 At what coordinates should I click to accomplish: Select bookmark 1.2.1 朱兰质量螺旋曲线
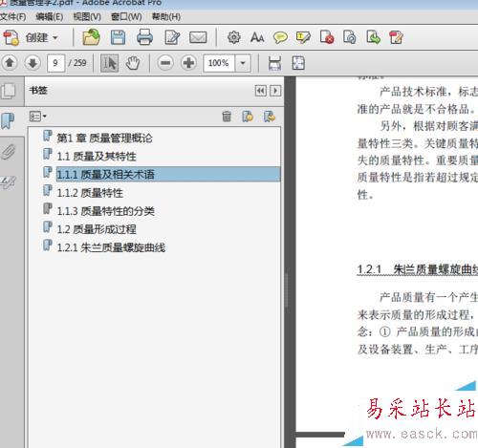pos(111,247)
